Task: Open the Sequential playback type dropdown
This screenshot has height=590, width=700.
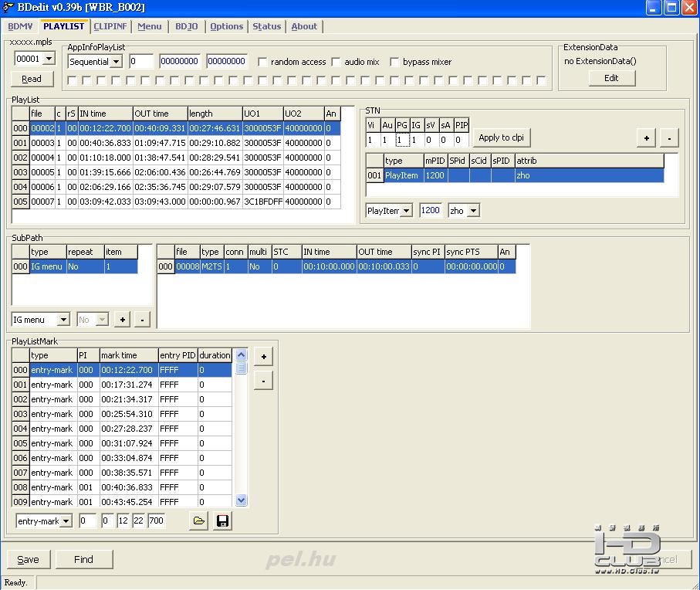Action: [x=116, y=61]
